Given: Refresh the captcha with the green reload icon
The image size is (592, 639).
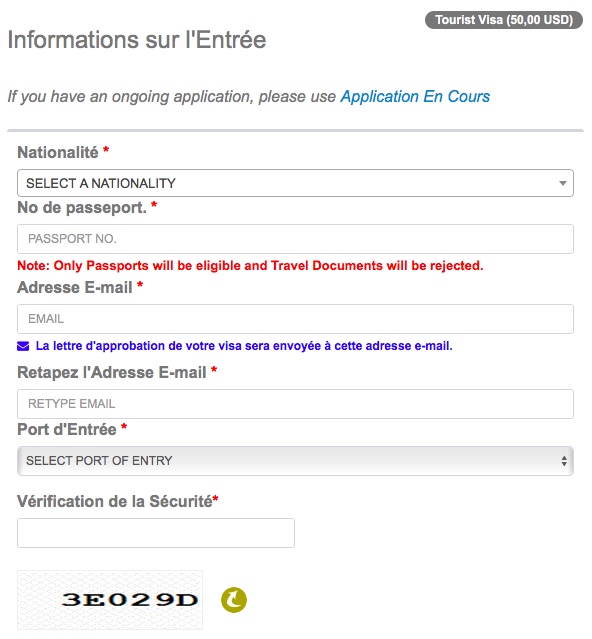Looking at the screenshot, I should pos(233,599).
